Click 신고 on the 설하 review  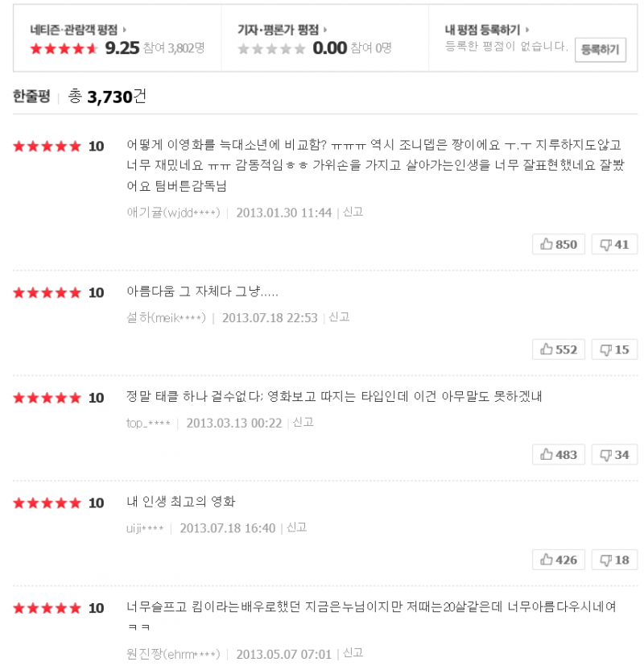coord(339,317)
